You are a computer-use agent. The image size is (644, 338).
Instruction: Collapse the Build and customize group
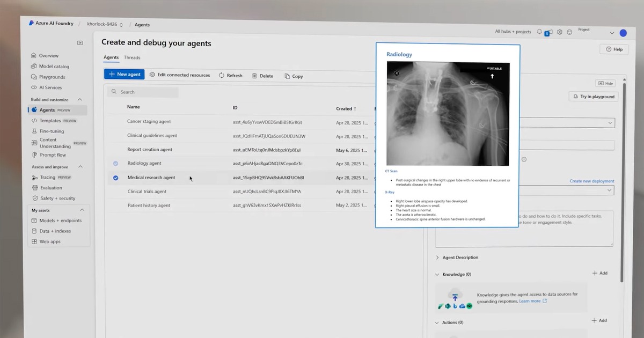click(x=80, y=100)
